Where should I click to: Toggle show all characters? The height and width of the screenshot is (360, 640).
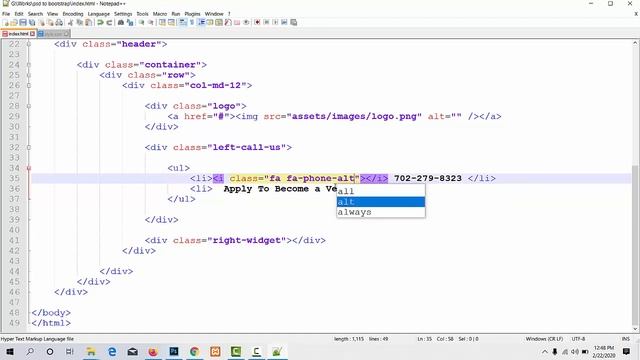[x=192, y=22]
